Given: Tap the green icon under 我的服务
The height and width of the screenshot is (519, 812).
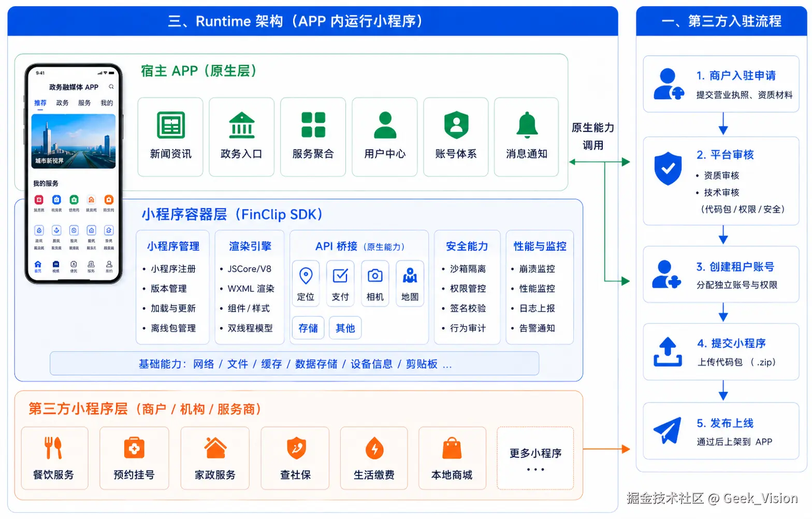Looking at the screenshot, I should [x=74, y=200].
